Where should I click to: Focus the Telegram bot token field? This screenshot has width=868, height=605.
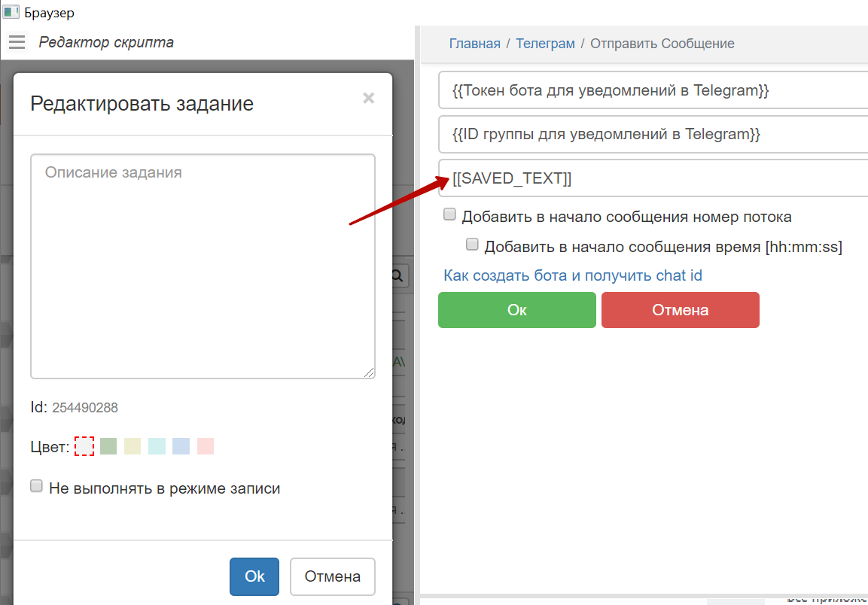652,91
